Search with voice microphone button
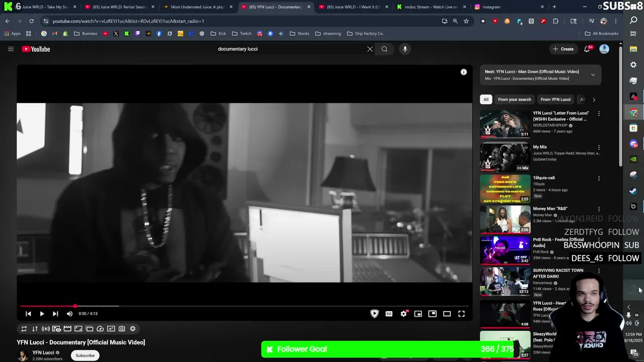 [x=405, y=49]
